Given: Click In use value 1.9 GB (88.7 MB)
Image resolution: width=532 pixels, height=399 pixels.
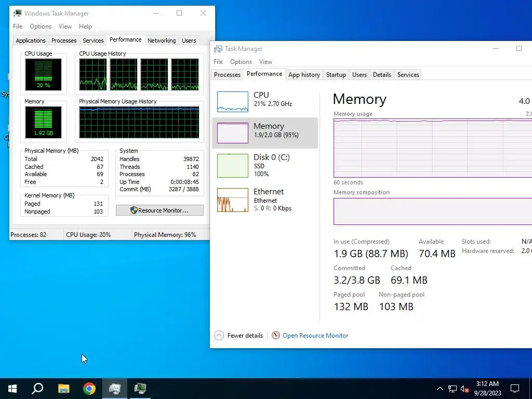Looking at the screenshot, I should pos(371,254).
